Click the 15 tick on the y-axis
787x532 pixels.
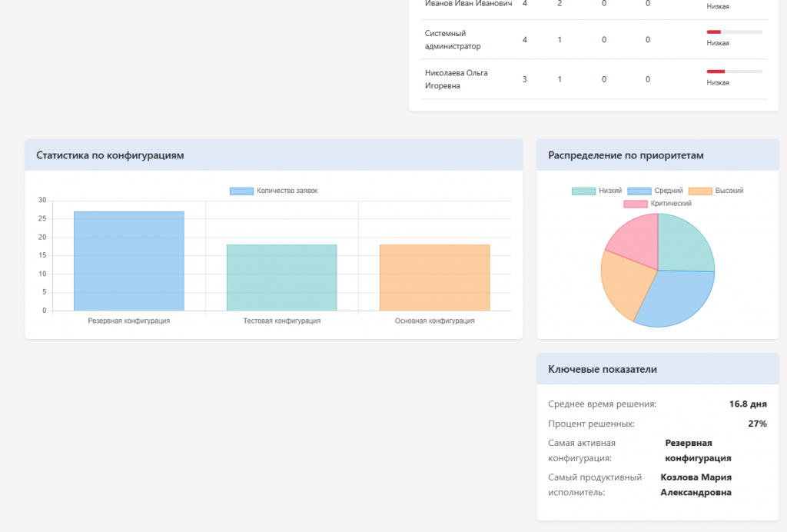(42, 255)
